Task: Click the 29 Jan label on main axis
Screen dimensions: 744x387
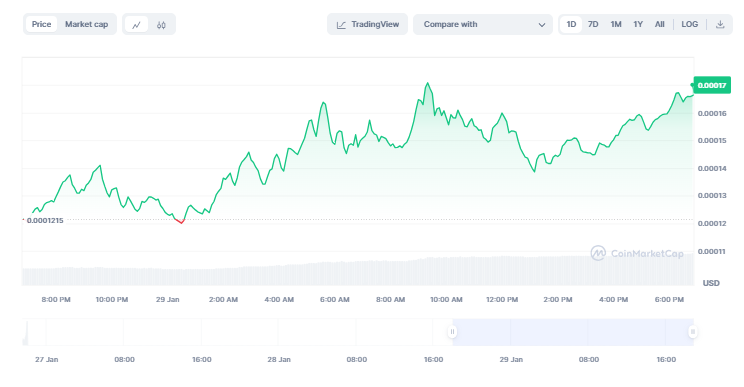Action: [x=167, y=300]
